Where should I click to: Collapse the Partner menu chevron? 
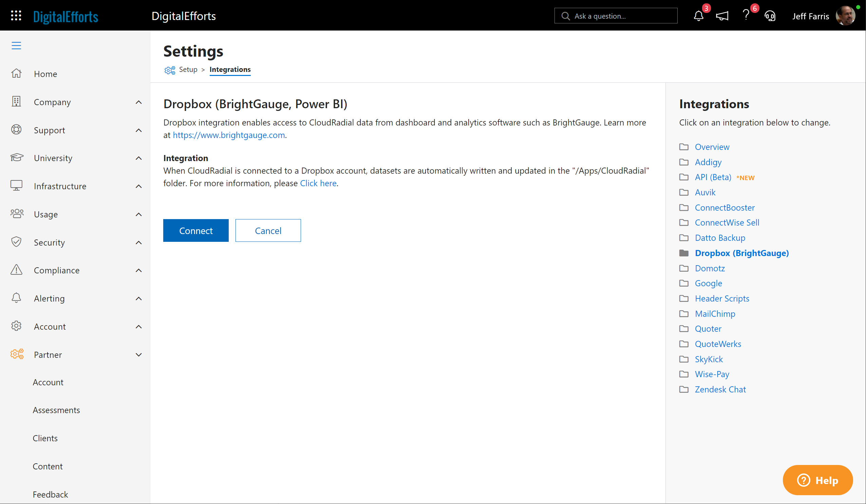coord(138,355)
